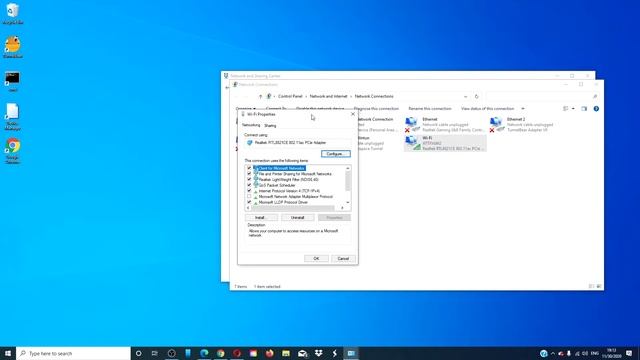The image size is (640, 360).
Task: Click View status of this connection
Action: tap(487, 109)
